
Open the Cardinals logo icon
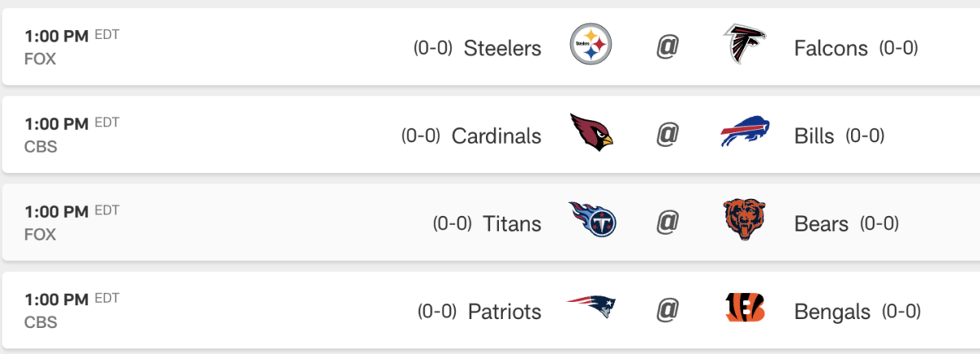click(590, 135)
